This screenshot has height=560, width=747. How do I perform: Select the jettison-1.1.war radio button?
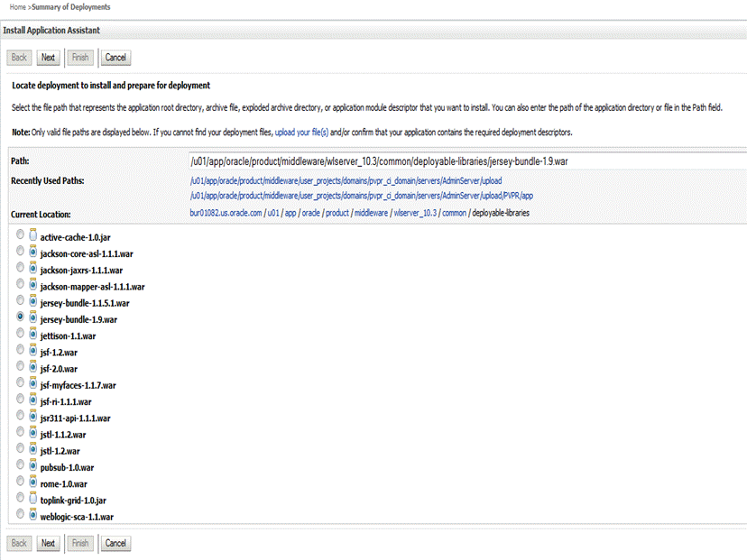[x=20, y=333]
